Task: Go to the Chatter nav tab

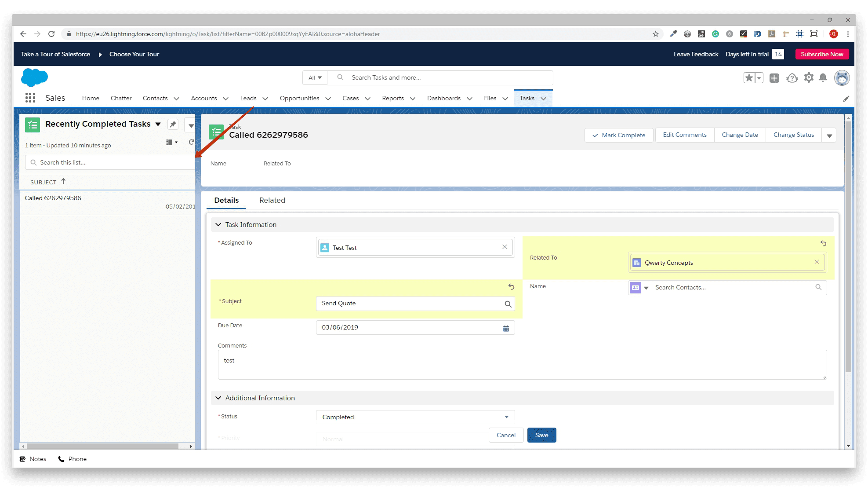Action: [x=121, y=98]
